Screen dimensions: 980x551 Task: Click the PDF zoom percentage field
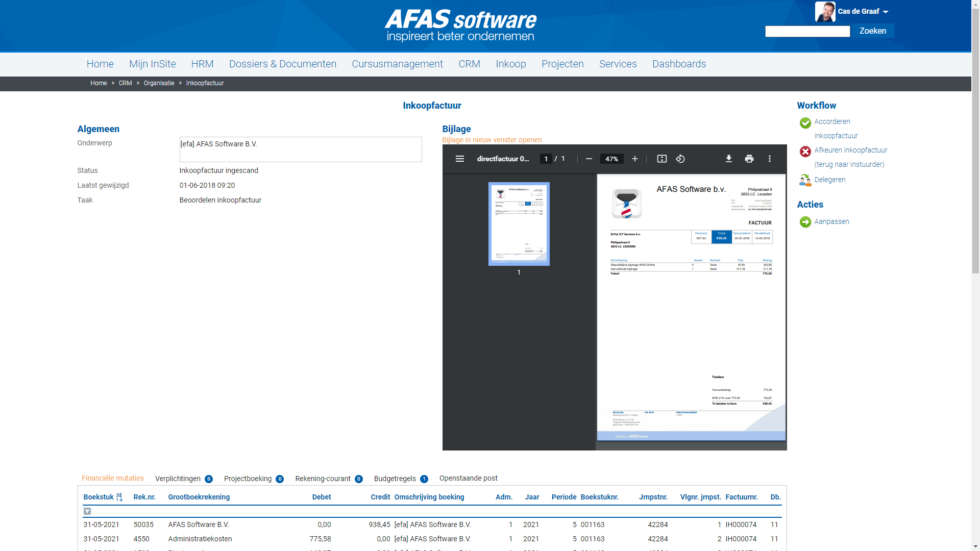[x=611, y=159]
